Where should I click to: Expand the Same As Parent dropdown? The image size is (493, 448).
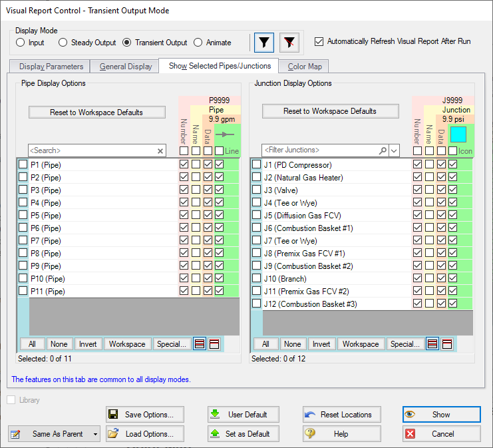[96, 434]
